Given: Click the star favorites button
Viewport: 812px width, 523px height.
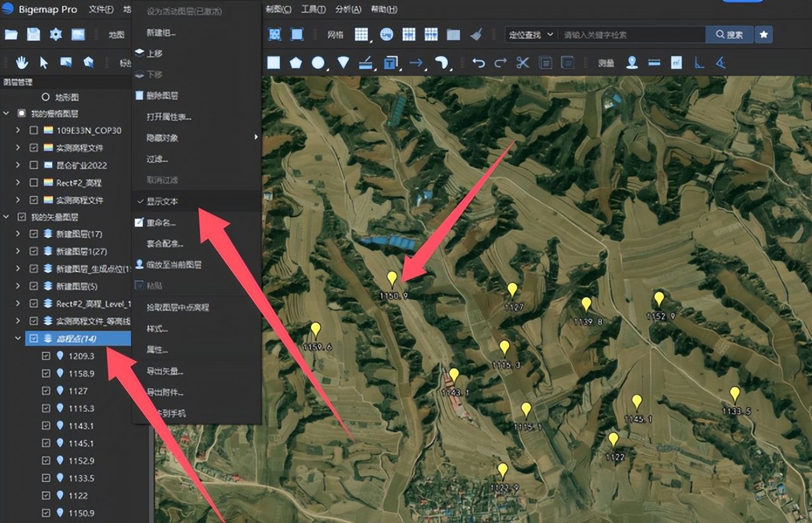Looking at the screenshot, I should point(764,34).
